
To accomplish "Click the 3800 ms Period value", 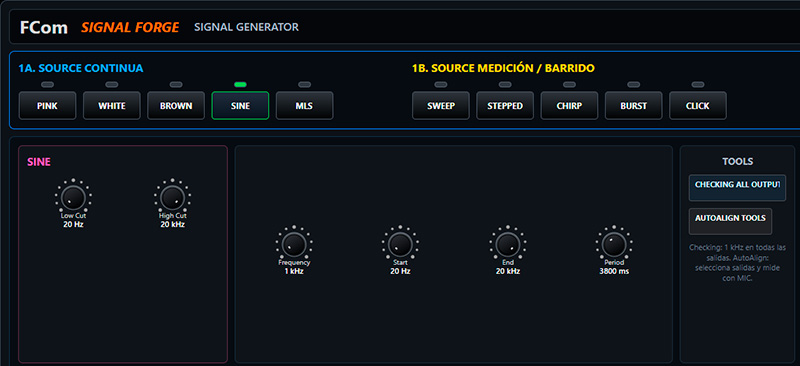I will 614,271.
